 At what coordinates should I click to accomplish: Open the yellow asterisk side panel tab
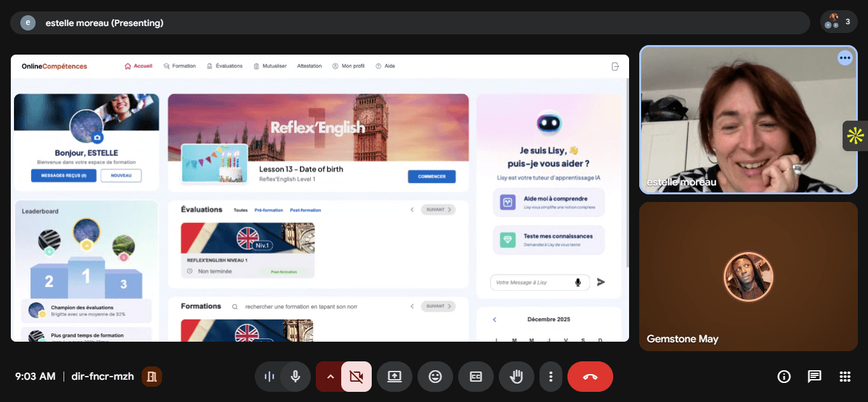(x=855, y=136)
